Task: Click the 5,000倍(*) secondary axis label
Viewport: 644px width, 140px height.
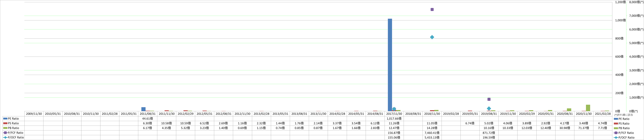Action: pyautogui.click(x=636, y=43)
